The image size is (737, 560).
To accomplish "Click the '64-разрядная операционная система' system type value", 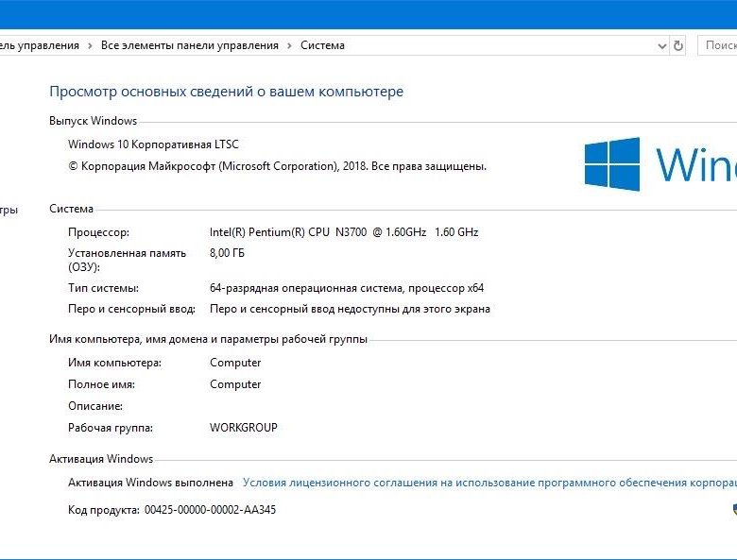I will pos(346,288).
